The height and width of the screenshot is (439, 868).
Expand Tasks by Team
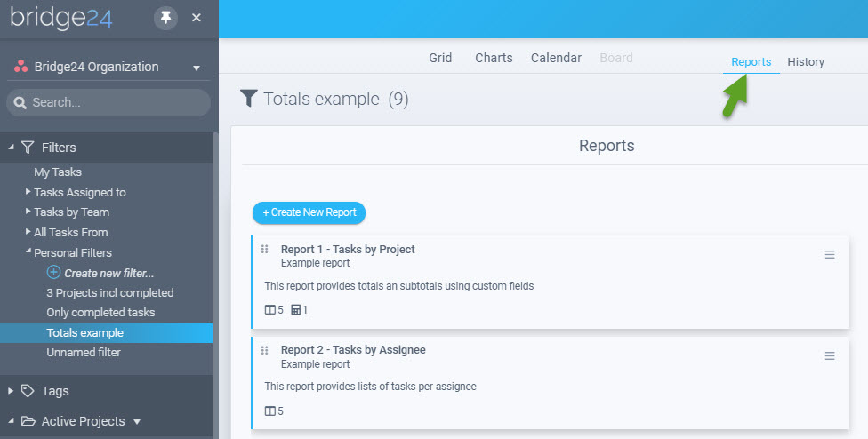pyautogui.click(x=28, y=212)
